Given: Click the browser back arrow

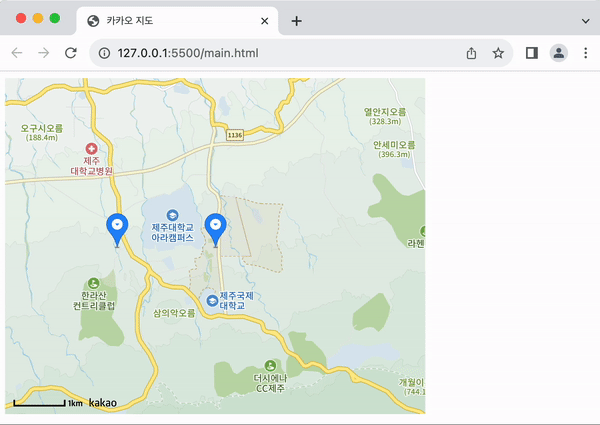Looking at the screenshot, I should pos(17,53).
